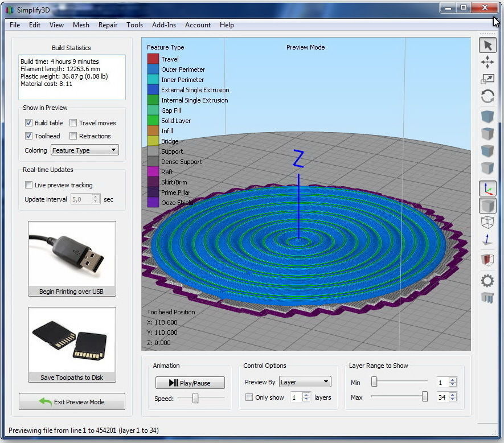Click the Simplify3D title bar logo
Image resolution: width=504 pixels, height=443 pixels.
tap(10, 10)
